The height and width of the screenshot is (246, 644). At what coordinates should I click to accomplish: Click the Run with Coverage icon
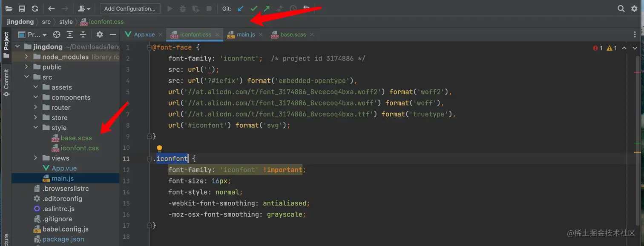(195, 9)
